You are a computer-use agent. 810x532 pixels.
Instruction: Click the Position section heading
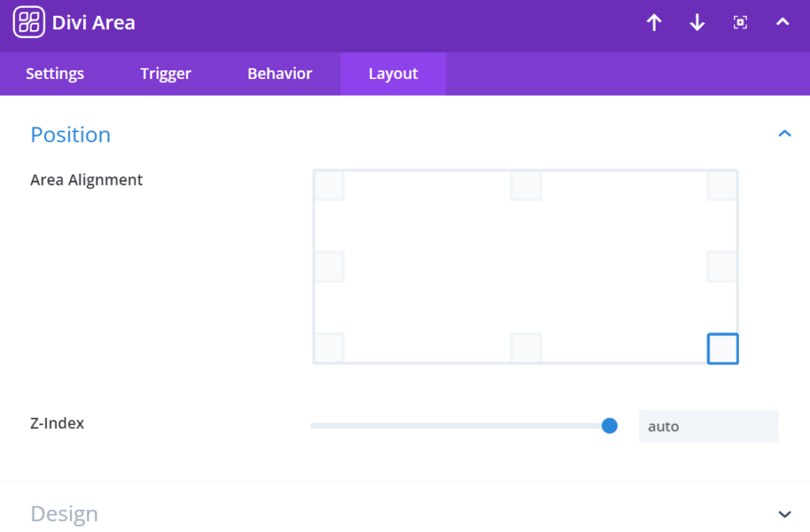click(x=70, y=134)
